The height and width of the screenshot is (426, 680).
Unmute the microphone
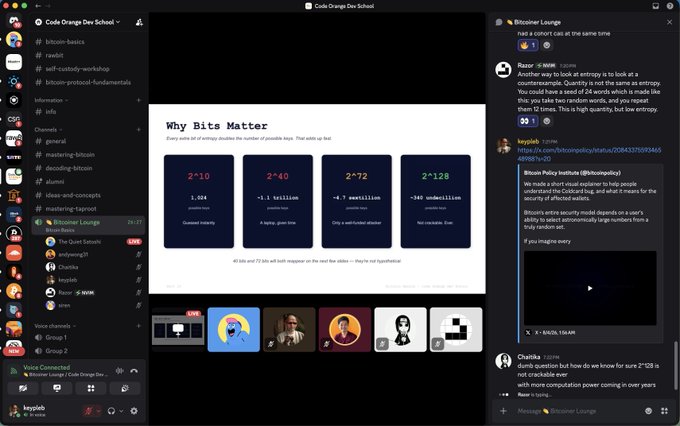point(88,410)
